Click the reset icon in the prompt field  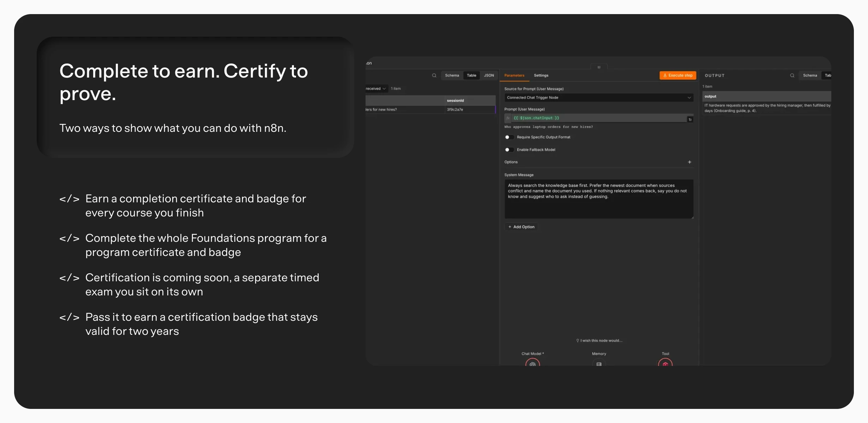690,119
